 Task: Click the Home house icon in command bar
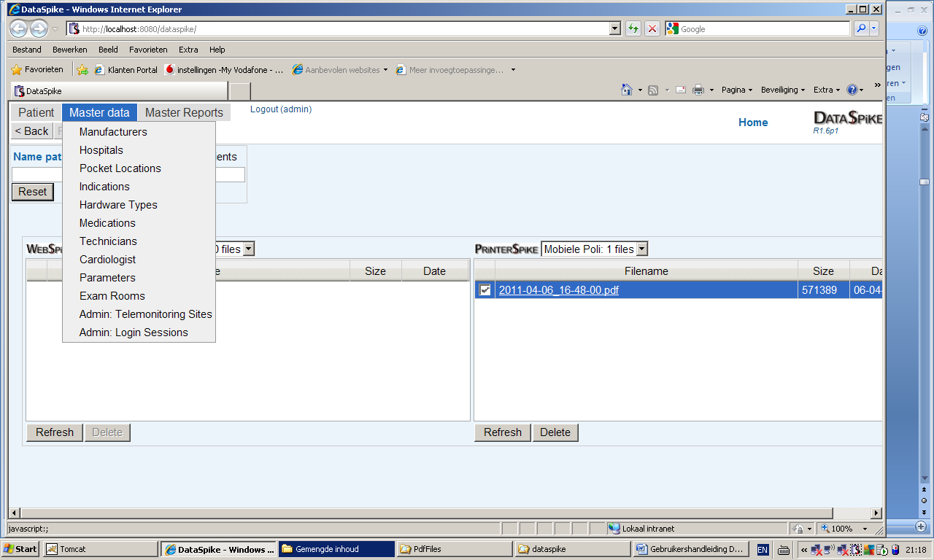[626, 90]
